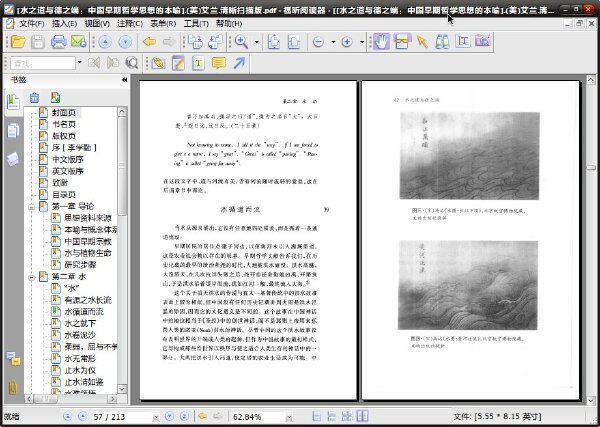Open the 62.84% zoom level dropdown
The height and width of the screenshot is (427, 600).
tap(289, 417)
